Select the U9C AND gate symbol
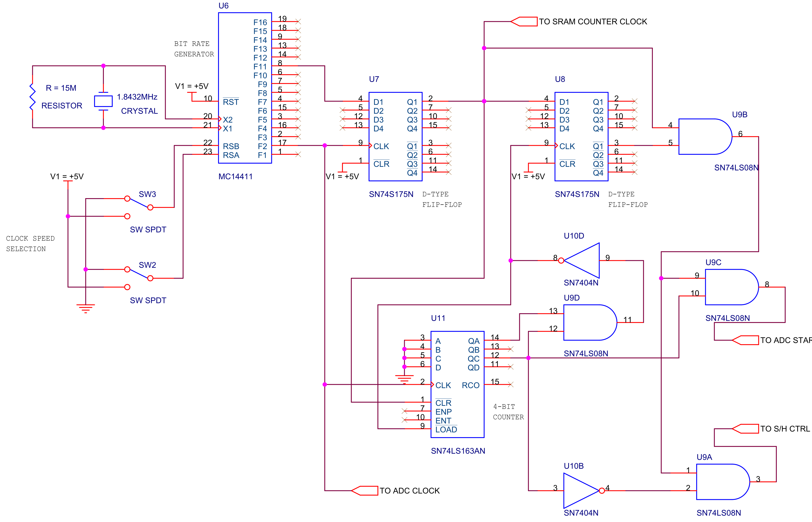Viewport: 812px width, 522px height. click(x=732, y=287)
